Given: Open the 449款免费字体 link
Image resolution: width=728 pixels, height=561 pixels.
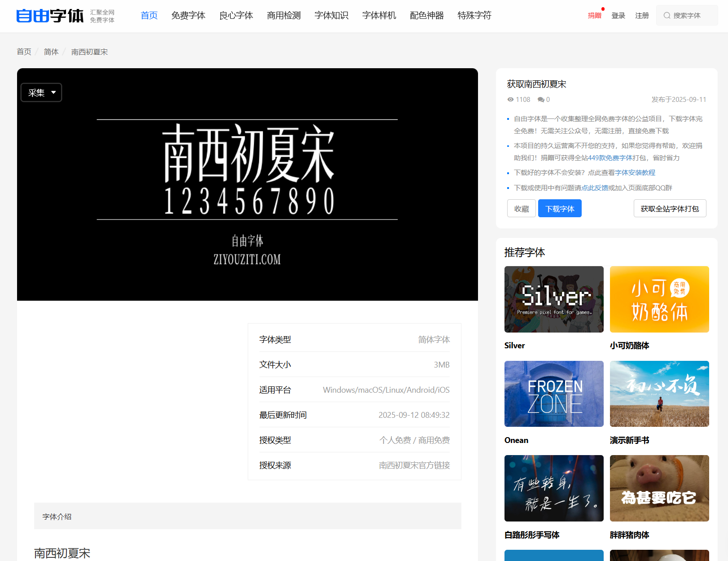Looking at the screenshot, I should (x=610, y=158).
